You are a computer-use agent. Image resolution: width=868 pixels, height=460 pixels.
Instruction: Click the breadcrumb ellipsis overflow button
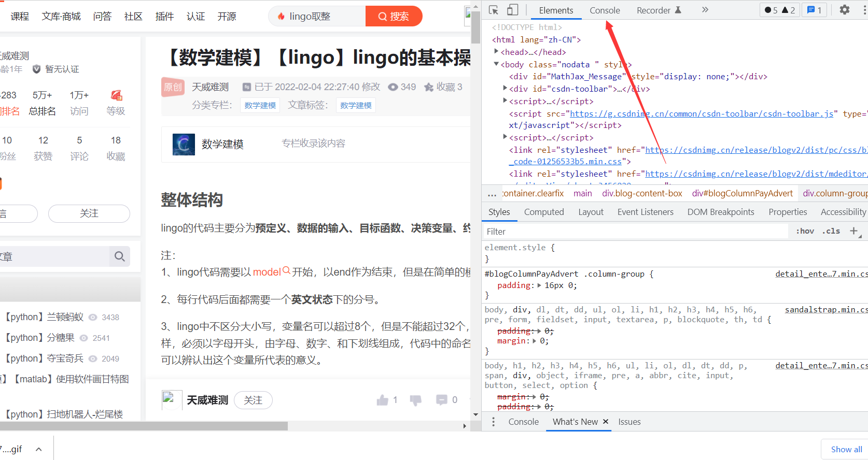tap(492, 194)
